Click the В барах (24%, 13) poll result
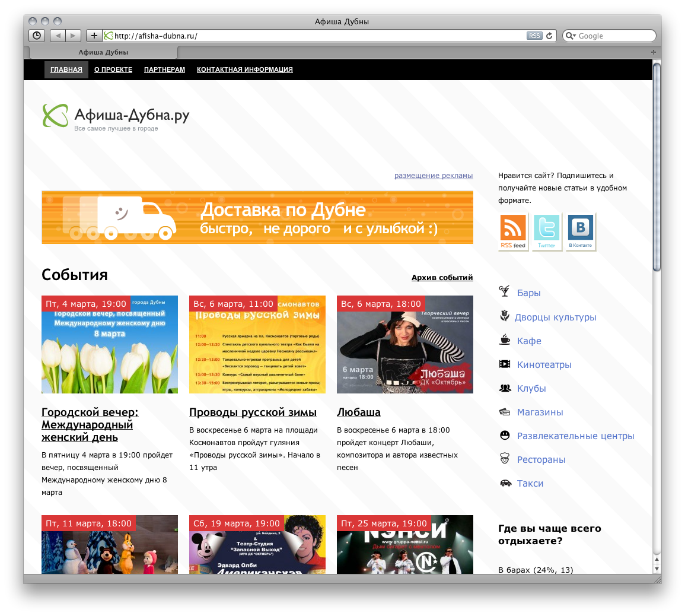The width and height of the screenshot is (685, 616). (536, 570)
